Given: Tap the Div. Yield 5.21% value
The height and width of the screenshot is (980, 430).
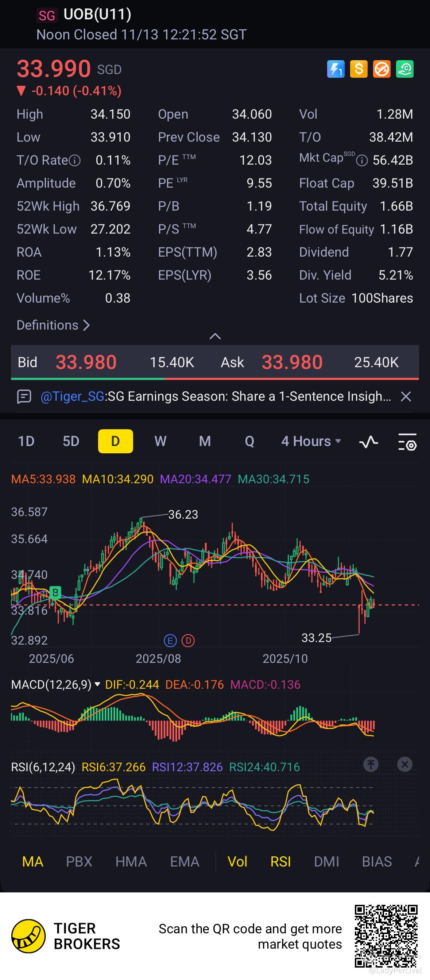Looking at the screenshot, I should click(395, 275).
